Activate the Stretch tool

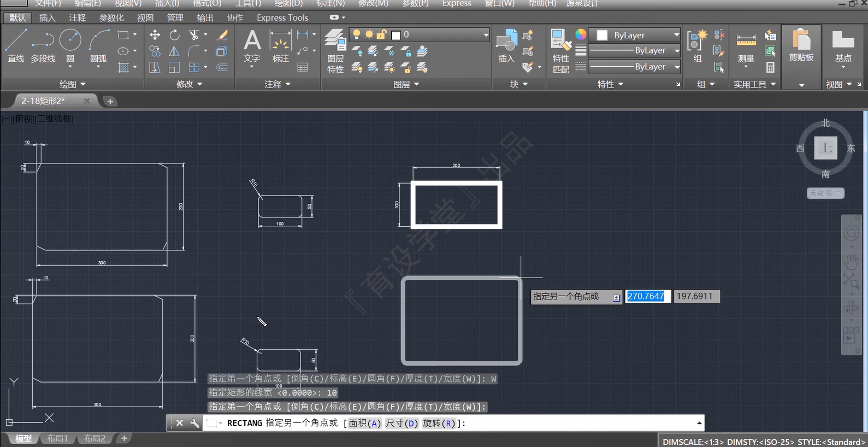tap(155, 67)
